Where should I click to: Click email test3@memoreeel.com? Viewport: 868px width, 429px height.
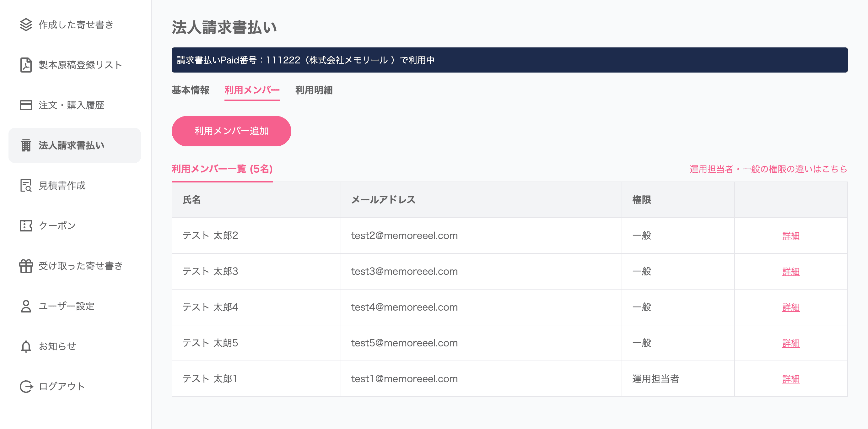[x=404, y=271]
